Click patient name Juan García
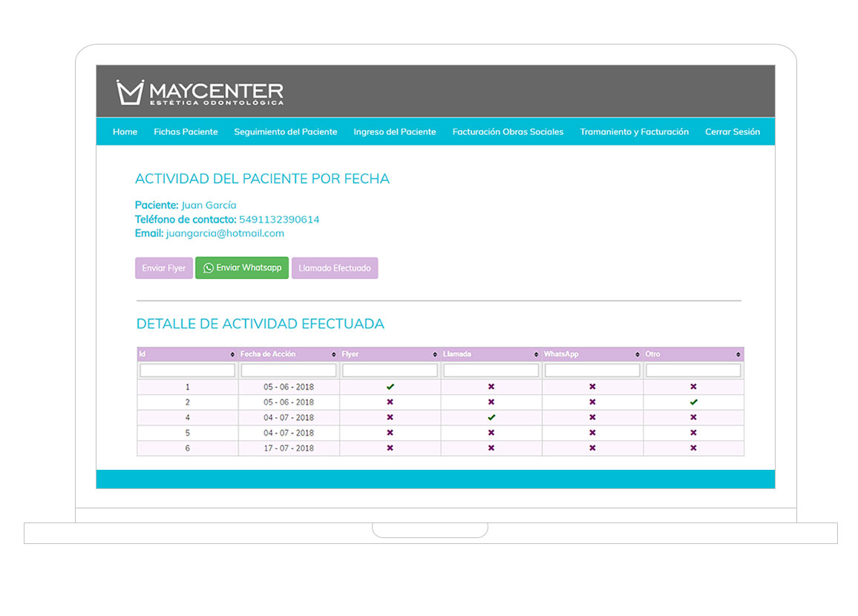858x616 pixels. [x=209, y=205]
